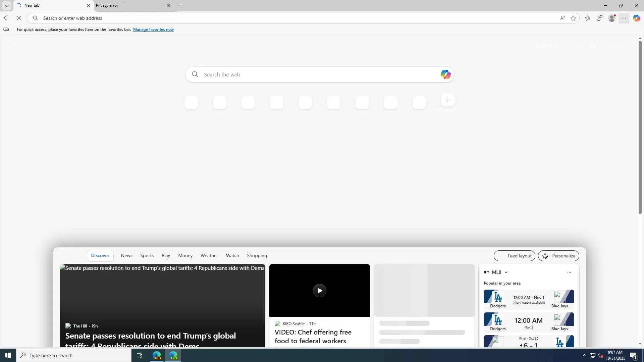Open the Personalize button
644x362 pixels.
(558, 256)
